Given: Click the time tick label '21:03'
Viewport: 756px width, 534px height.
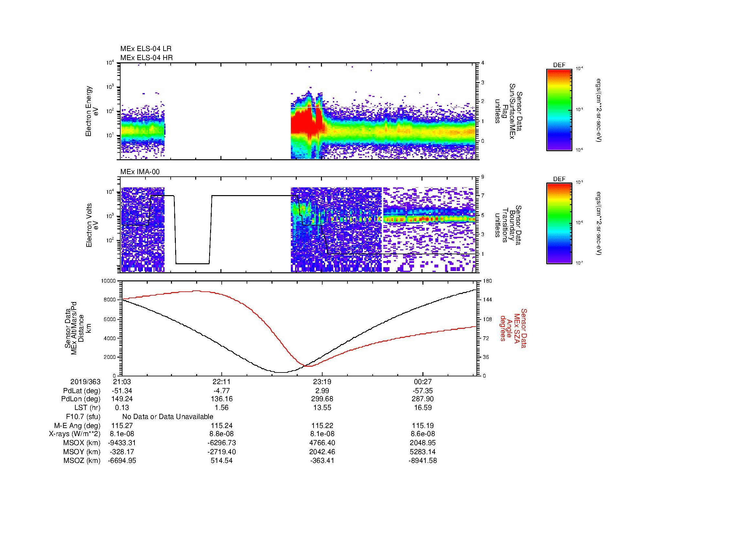Looking at the screenshot, I should [x=122, y=382].
